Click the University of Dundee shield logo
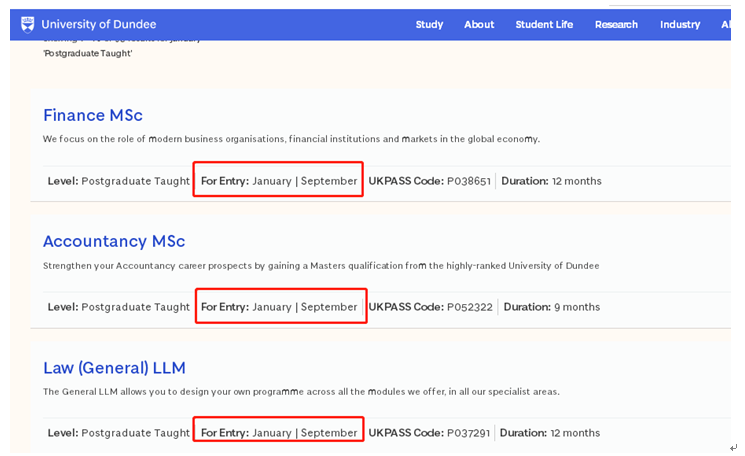Image resolution: width=745 pixels, height=456 pixels. (x=27, y=24)
